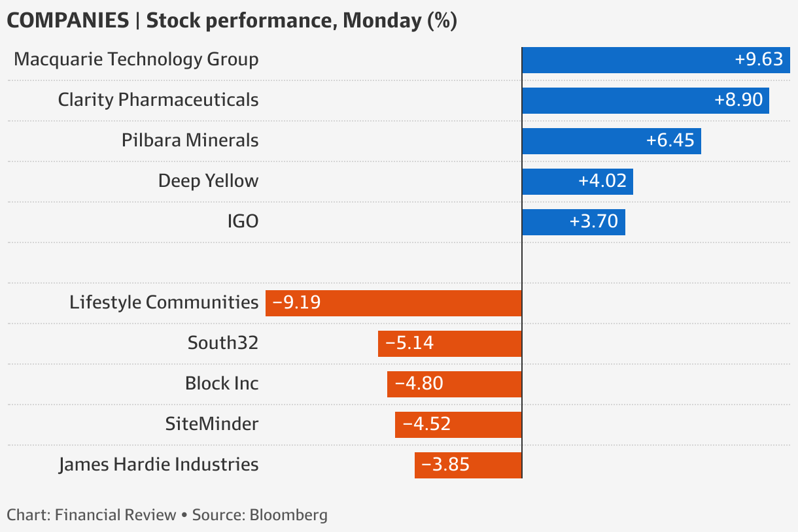Click the "Chart: Financial Review" credit

[92, 515]
